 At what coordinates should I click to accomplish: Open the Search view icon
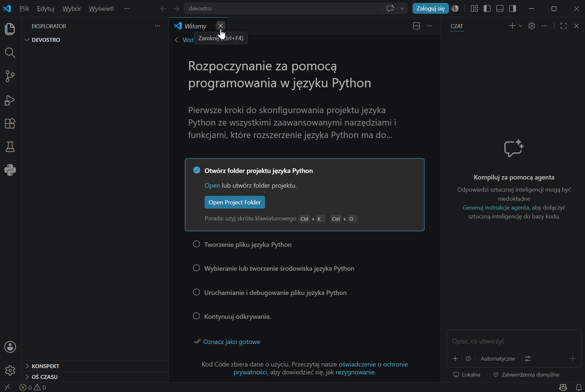coord(10,53)
